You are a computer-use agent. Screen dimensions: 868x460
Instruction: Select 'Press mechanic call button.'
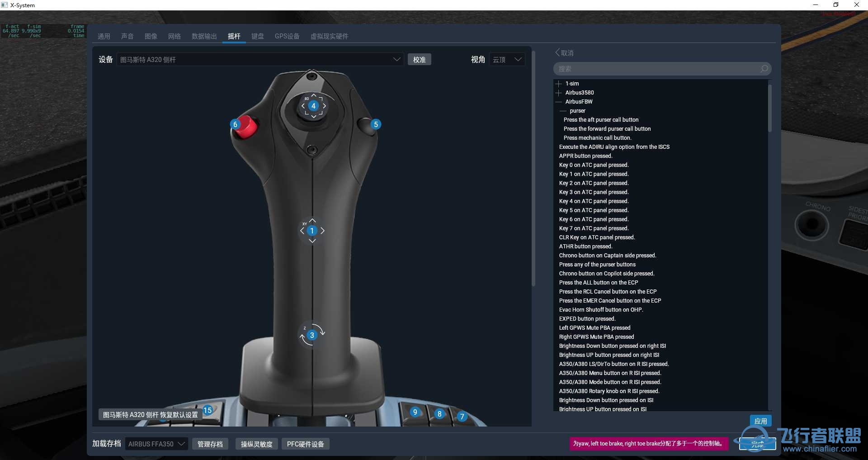pyautogui.click(x=598, y=138)
